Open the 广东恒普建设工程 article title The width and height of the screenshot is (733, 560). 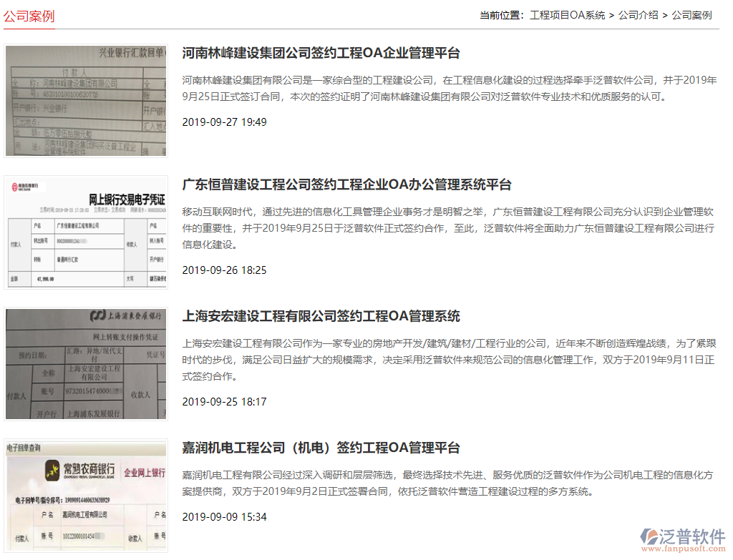pyautogui.click(x=347, y=184)
